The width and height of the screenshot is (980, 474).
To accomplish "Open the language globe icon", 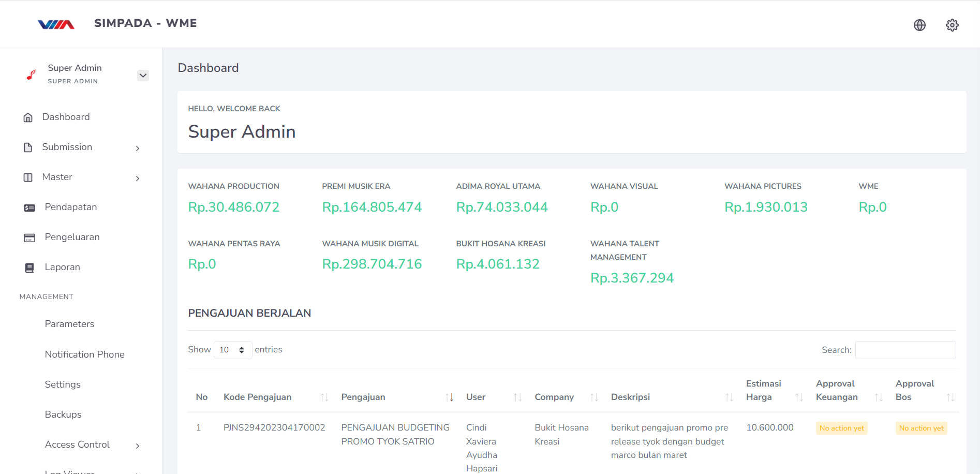I will pos(919,25).
